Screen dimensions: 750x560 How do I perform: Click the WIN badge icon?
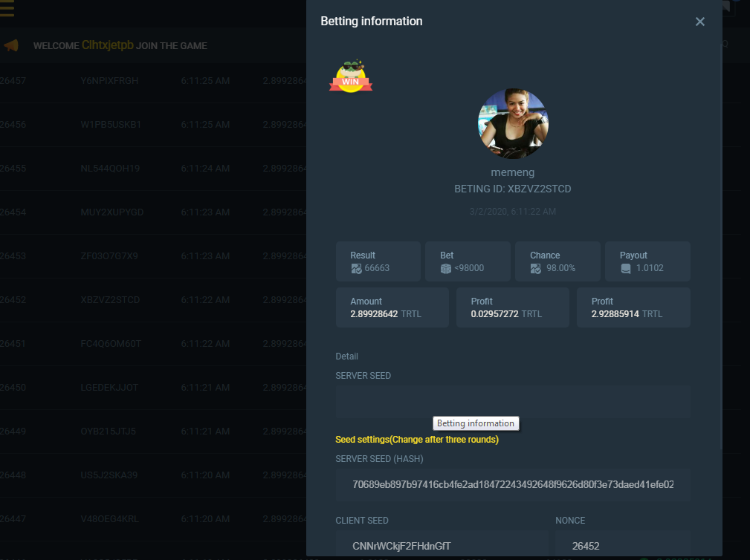[351, 76]
